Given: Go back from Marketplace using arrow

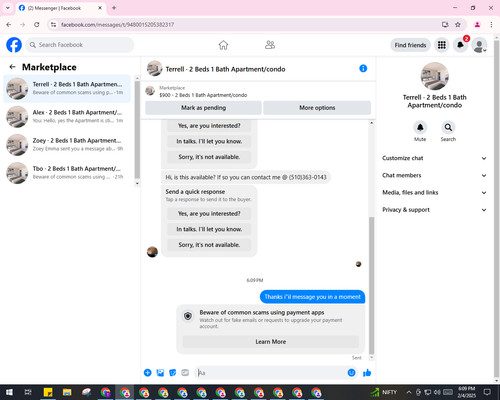Looking at the screenshot, I should click(12, 67).
